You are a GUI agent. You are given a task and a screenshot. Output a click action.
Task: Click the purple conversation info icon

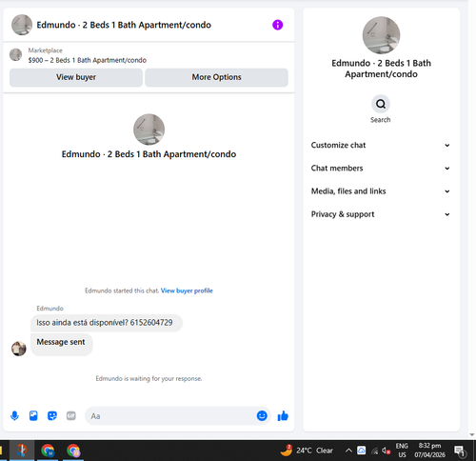pos(277,25)
